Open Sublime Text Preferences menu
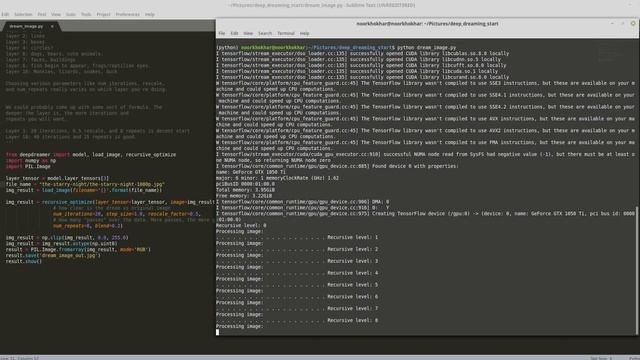This screenshot has height=360, width=640. coord(127,14)
